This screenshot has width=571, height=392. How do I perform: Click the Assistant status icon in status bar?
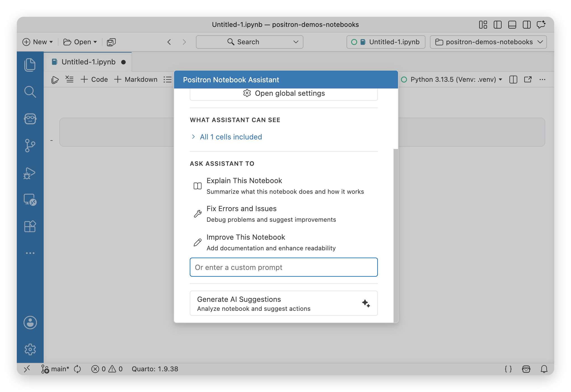(526, 369)
